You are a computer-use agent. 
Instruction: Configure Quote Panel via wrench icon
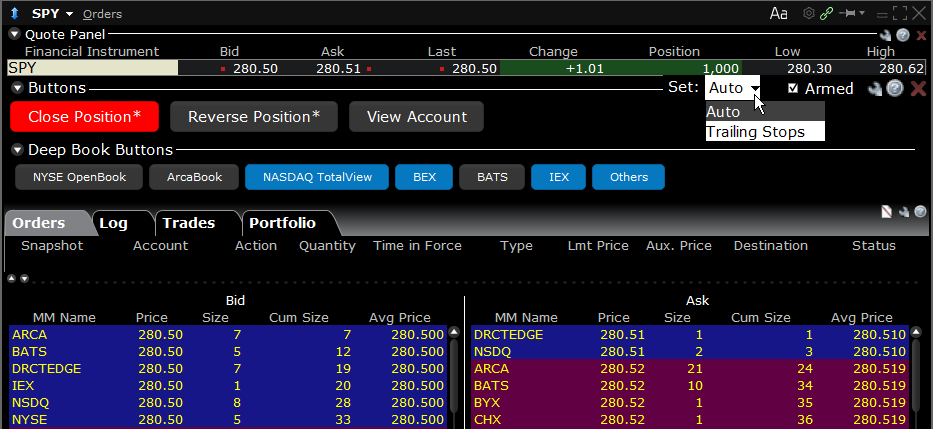(886, 36)
